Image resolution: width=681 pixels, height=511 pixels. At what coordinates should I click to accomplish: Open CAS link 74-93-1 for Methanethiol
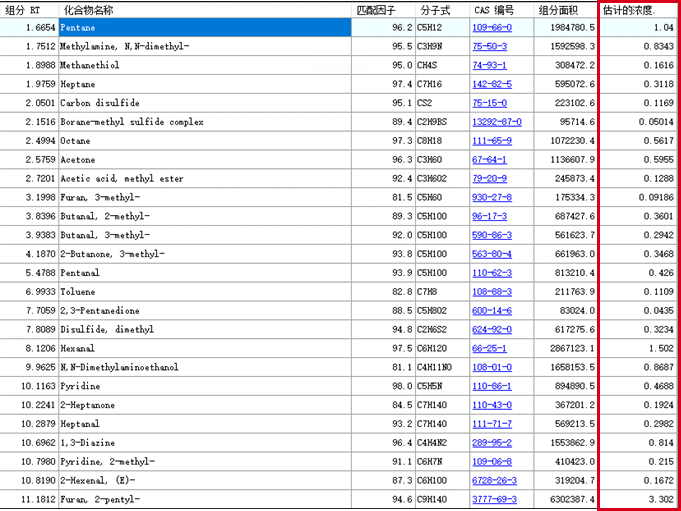(489, 65)
